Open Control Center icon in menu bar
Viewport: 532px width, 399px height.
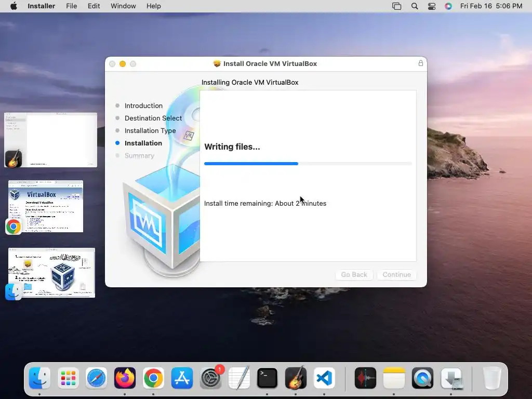[x=432, y=6]
